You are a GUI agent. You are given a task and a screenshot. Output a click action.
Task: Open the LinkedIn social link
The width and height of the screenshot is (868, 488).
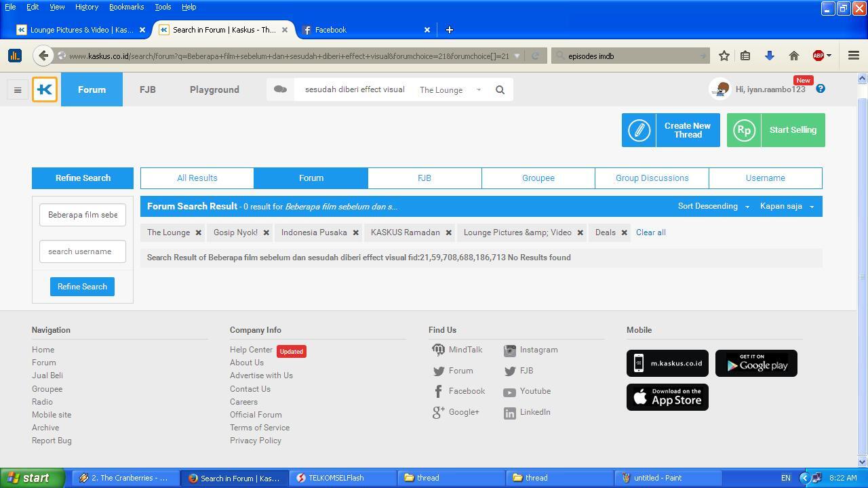pos(527,412)
